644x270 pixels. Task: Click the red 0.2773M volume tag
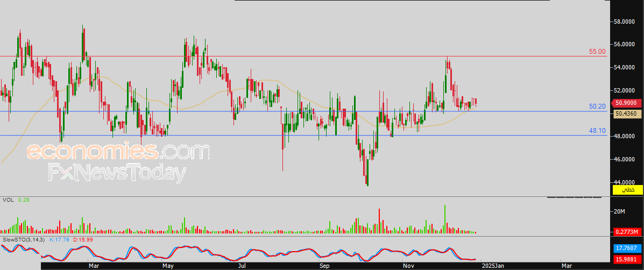pyautogui.click(x=627, y=232)
